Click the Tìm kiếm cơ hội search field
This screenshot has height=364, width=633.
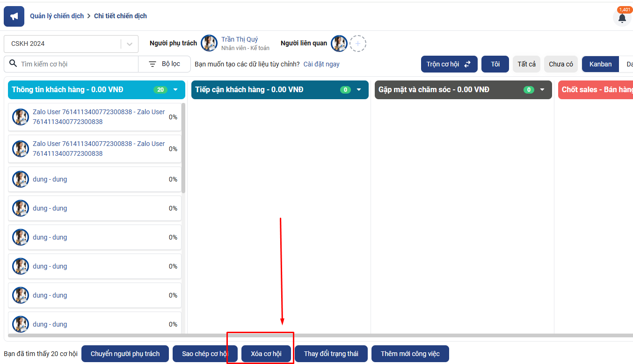pyautogui.click(x=77, y=64)
